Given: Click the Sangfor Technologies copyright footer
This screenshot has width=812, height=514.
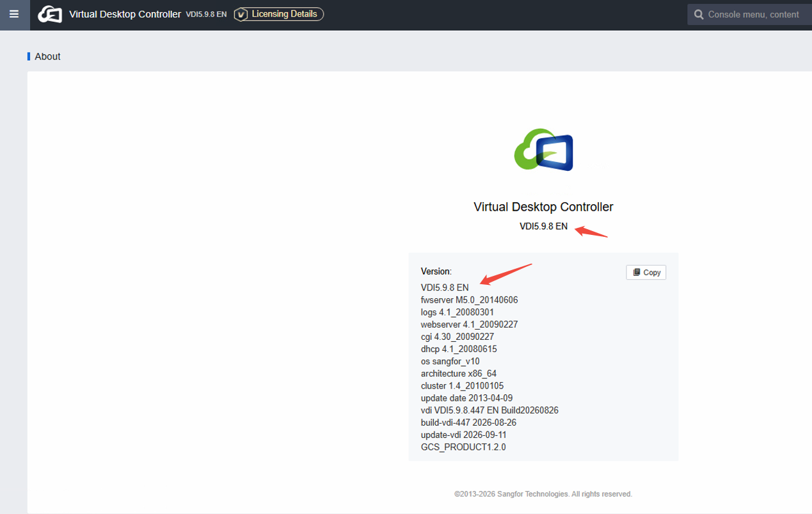Looking at the screenshot, I should pos(543,494).
